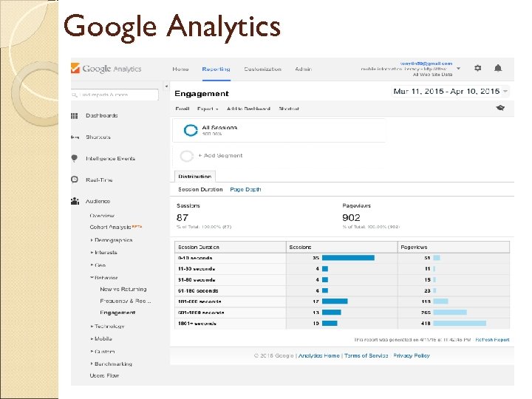The image size is (532, 399).
Task: Click the Intelligence Events lightbulb icon
Action: click(75, 158)
